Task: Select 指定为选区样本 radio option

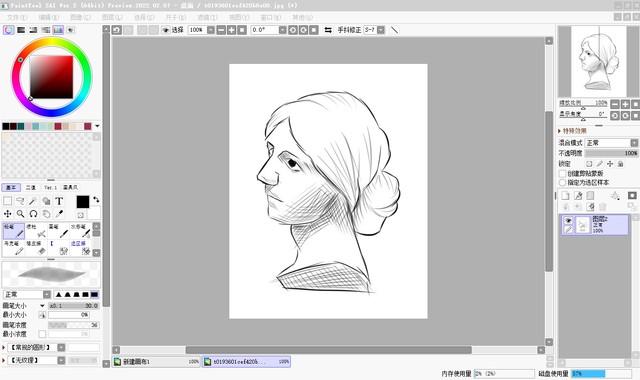Action: pyautogui.click(x=562, y=182)
